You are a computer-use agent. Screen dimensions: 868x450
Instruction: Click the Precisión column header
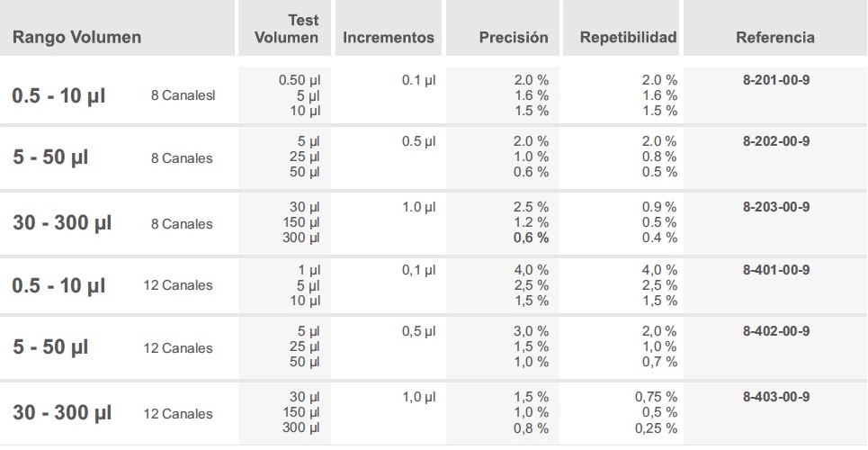(514, 38)
